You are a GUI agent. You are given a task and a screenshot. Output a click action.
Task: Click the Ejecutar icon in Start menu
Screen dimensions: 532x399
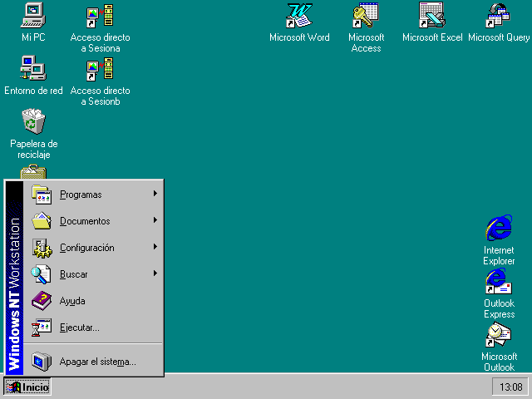(x=42, y=328)
